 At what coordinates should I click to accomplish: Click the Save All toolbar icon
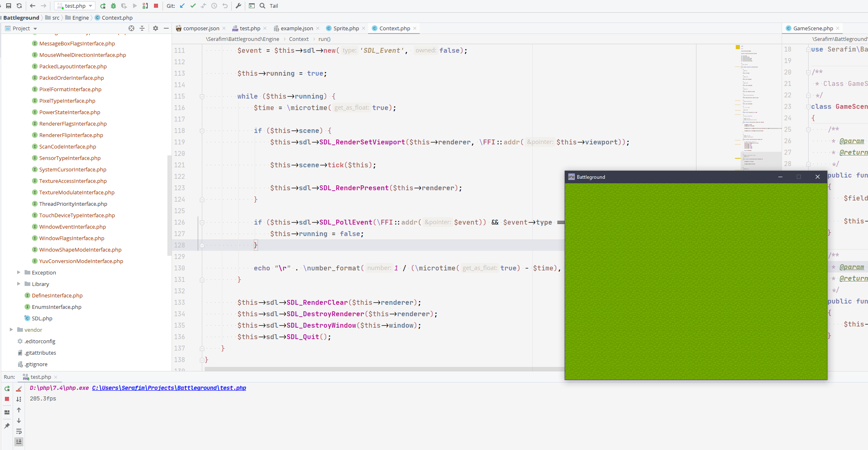coord(8,6)
